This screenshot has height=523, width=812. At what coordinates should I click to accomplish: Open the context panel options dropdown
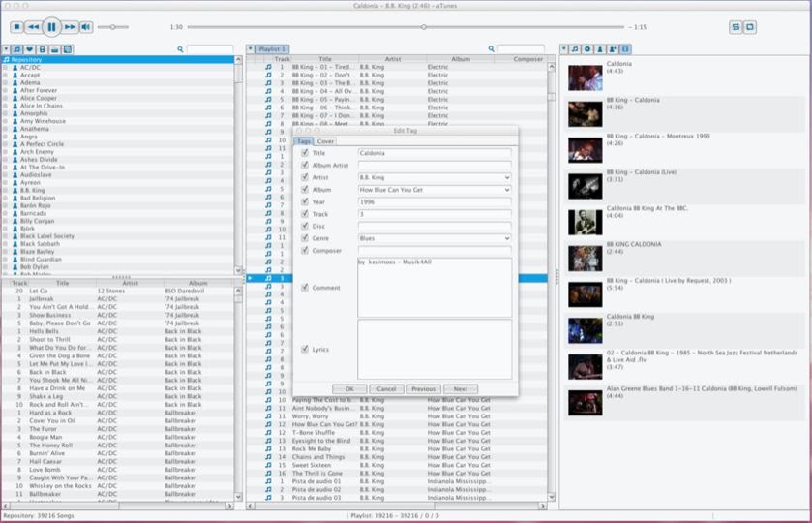[564, 48]
